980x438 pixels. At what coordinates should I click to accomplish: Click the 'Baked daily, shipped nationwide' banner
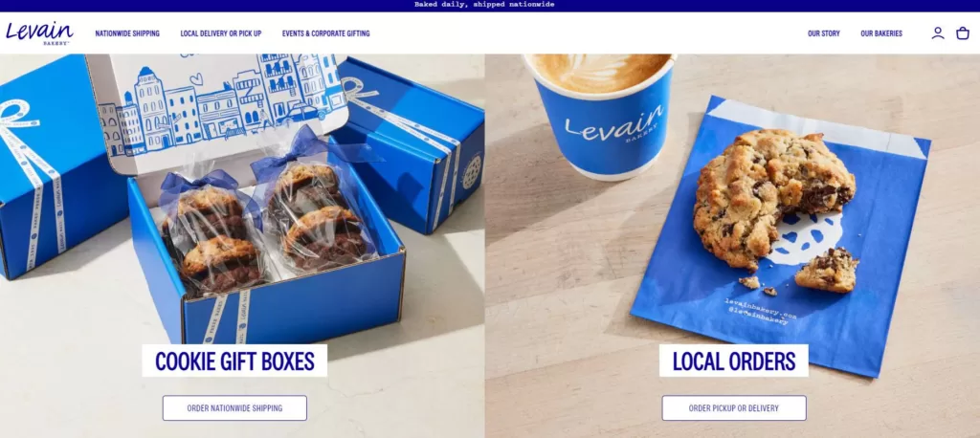(x=483, y=5)
